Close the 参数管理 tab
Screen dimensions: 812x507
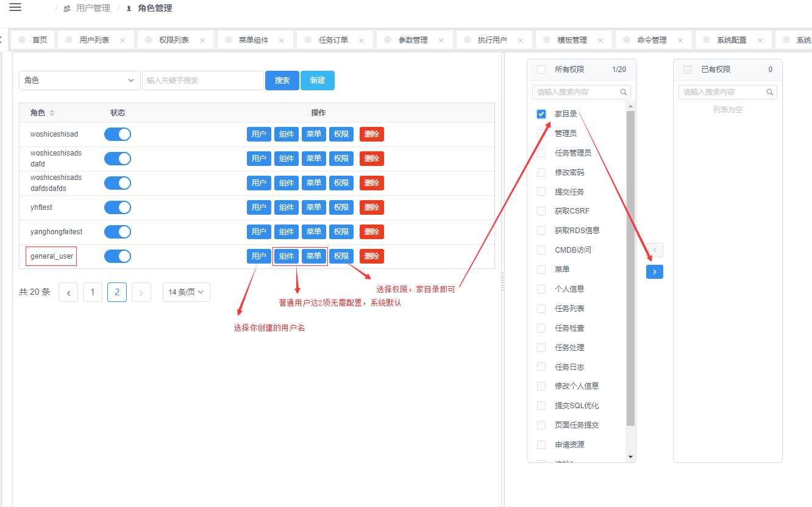(441, 40)
